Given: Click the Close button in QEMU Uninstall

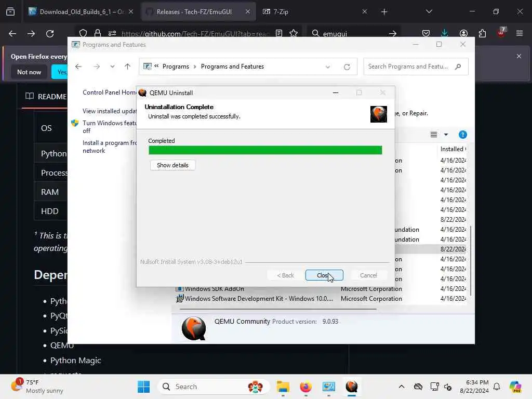Looking at the screenshot, I should 324,275.
